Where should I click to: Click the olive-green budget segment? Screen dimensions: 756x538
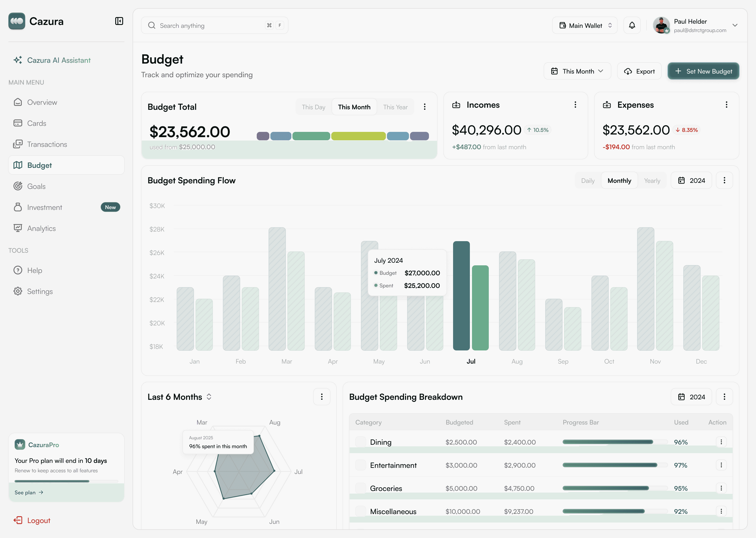coord(358,136)
